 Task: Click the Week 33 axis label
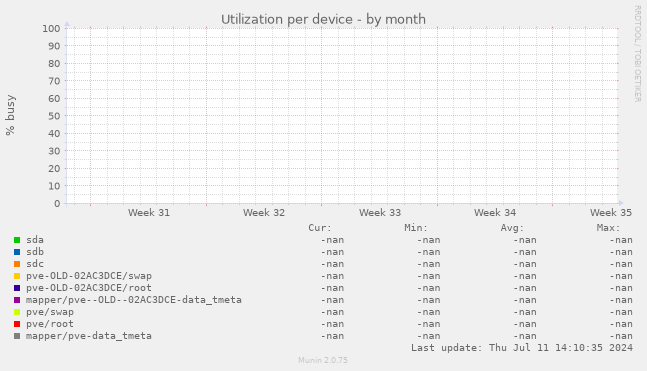[x=380, y=213]
